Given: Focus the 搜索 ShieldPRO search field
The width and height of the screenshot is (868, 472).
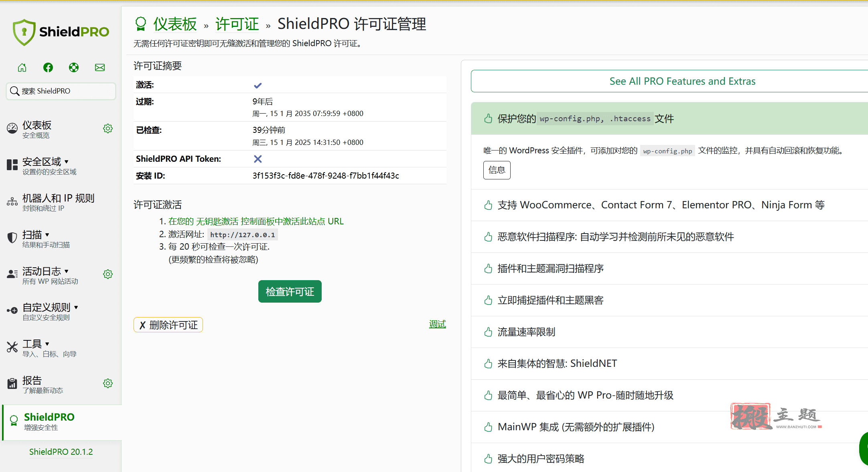Looking at the screenshot, I should point(61,91).
